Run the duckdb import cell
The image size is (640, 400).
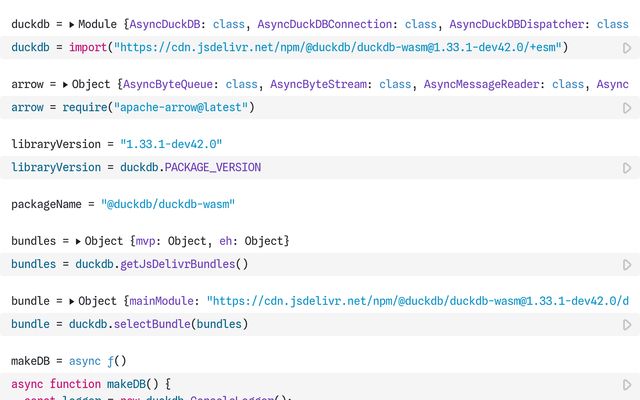pyautogui.click(x=626, y=47)
